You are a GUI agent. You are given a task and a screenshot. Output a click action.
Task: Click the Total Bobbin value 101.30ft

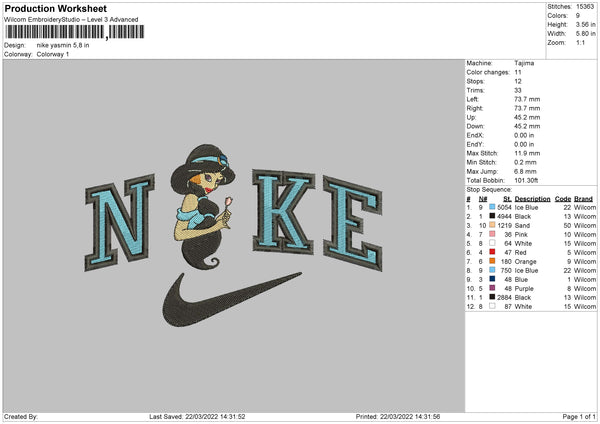tap(526, 180)
